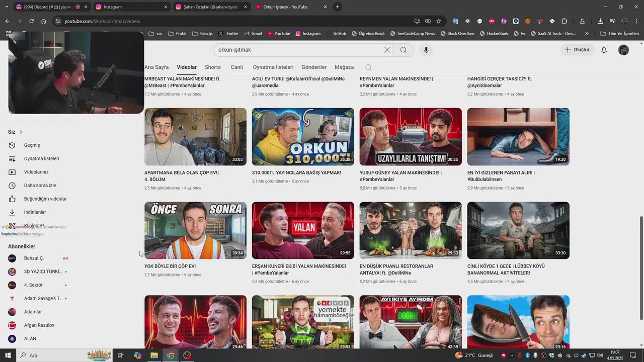Viewport: 644px width, 362px height.
Task: Open APARTMANA BELA OLAN ÇÖP EV thumbnail
Action: [195, 137]
